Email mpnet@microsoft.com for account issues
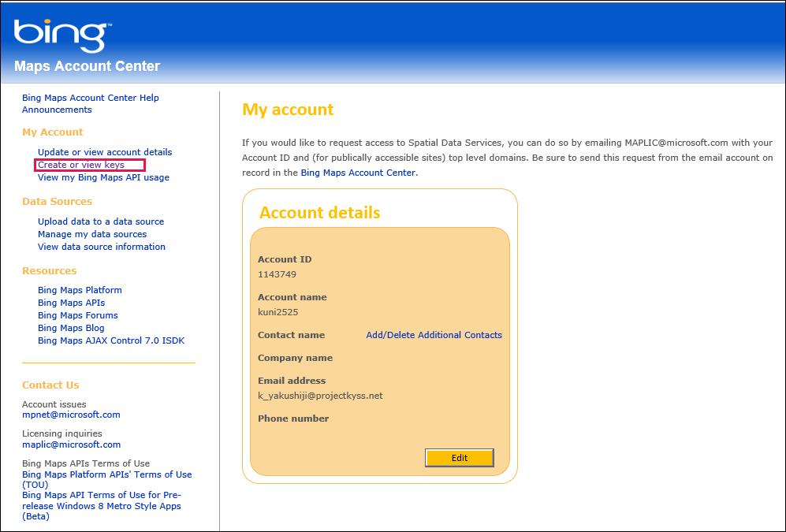 coord(71,415)
